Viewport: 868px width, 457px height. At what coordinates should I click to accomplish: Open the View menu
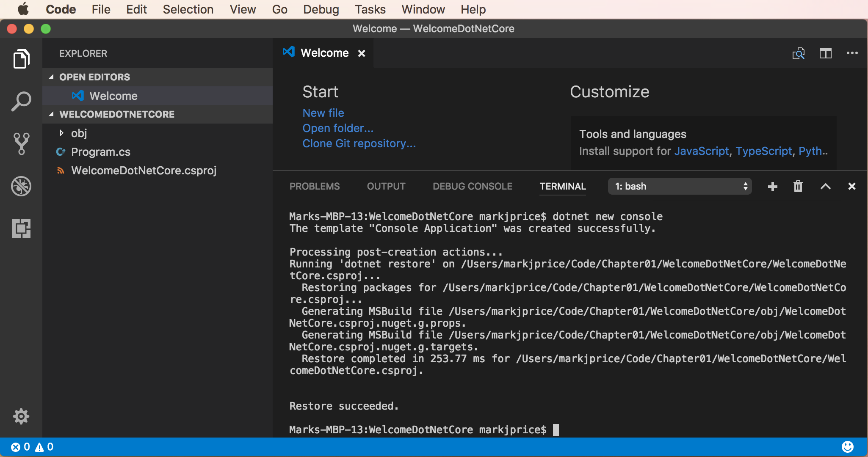point(243,9)
